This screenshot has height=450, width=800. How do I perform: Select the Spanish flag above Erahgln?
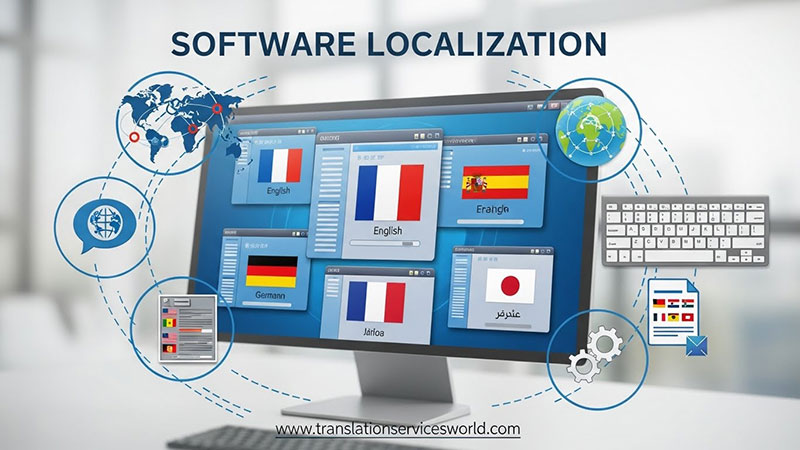click(495, 182)
